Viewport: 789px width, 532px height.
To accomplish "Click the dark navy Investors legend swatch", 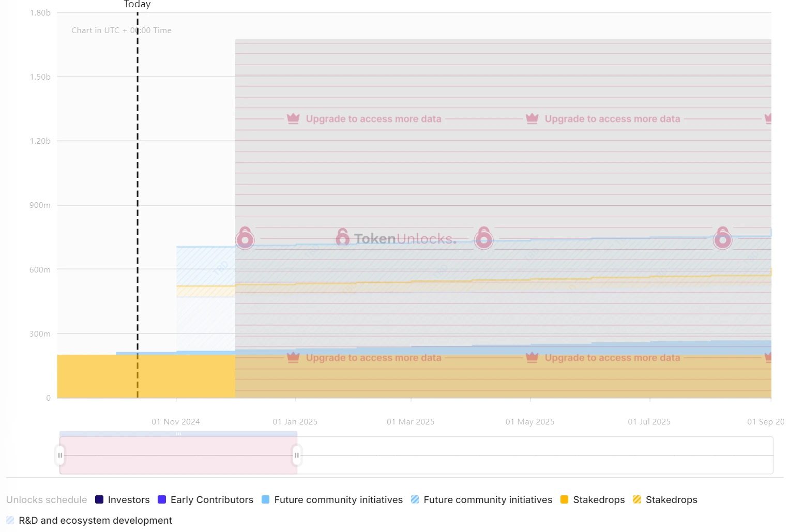I will (x=99, y=500).
